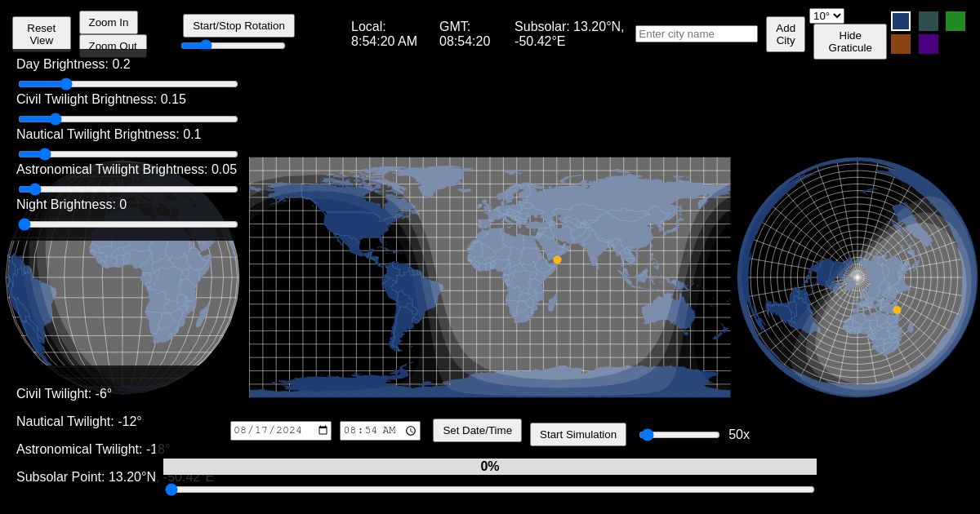This screenshot has height=514, width=980.
Task: Hide the graticule overlay
Action: click(x=850, y=42)
